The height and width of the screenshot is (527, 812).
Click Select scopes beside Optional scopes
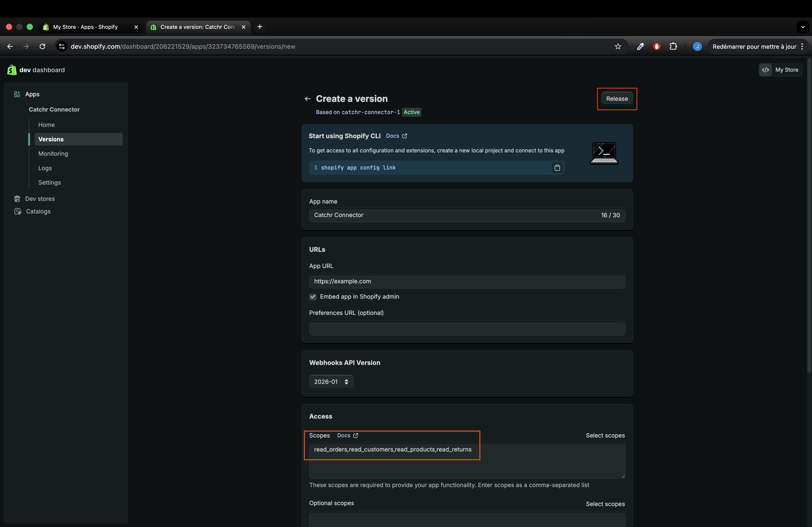point(605,504)
